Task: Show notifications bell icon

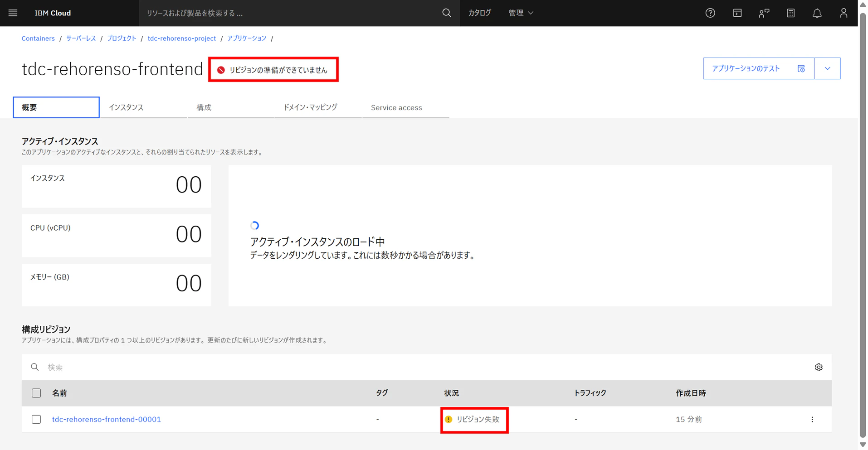Action: tap(817, 13)
